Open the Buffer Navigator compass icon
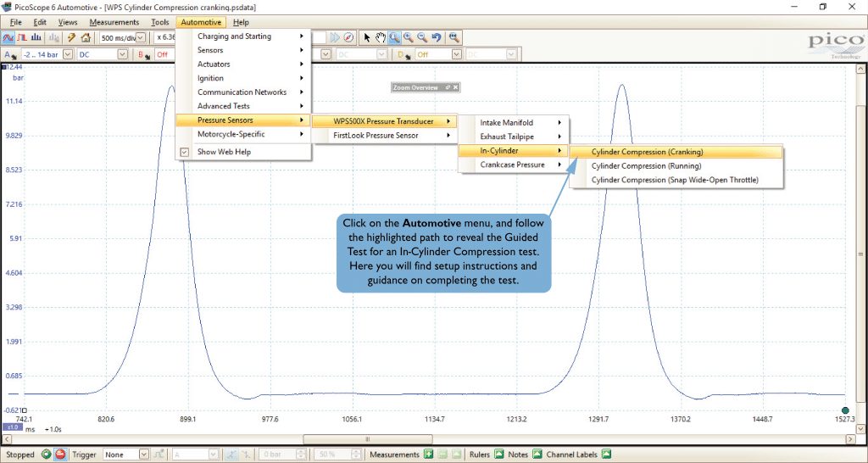 348,37
